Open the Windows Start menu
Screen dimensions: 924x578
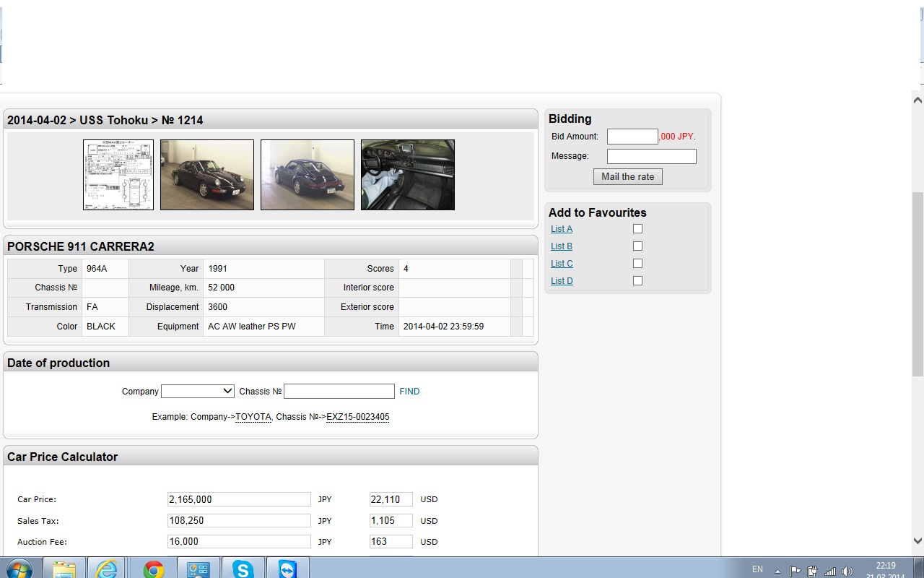click(x=18, y=568)
